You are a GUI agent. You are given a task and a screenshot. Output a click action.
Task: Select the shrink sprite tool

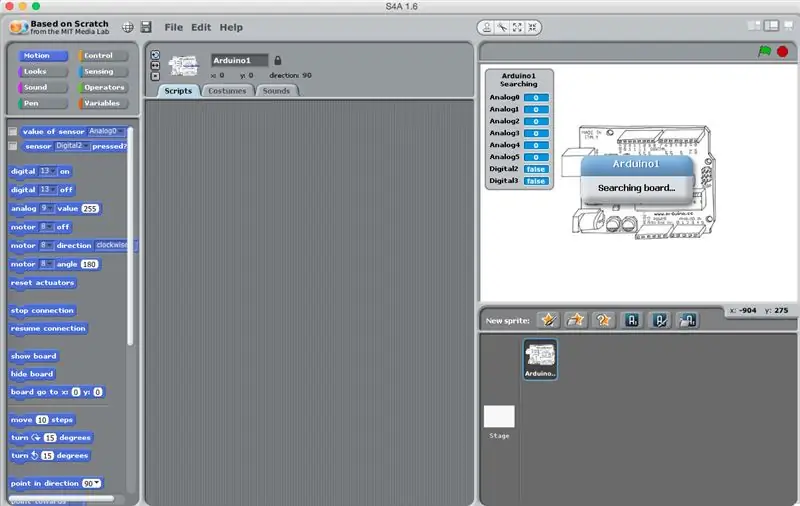click(532, 28)
